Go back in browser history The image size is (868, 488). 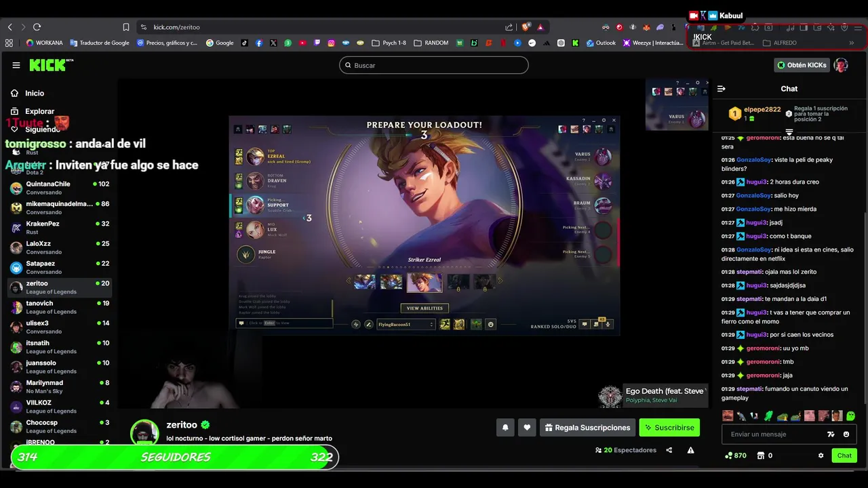point(10,27)
